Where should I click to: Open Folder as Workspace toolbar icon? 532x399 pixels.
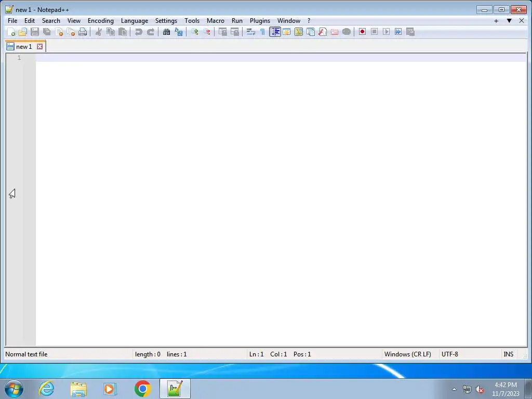(x=335, y=32)
